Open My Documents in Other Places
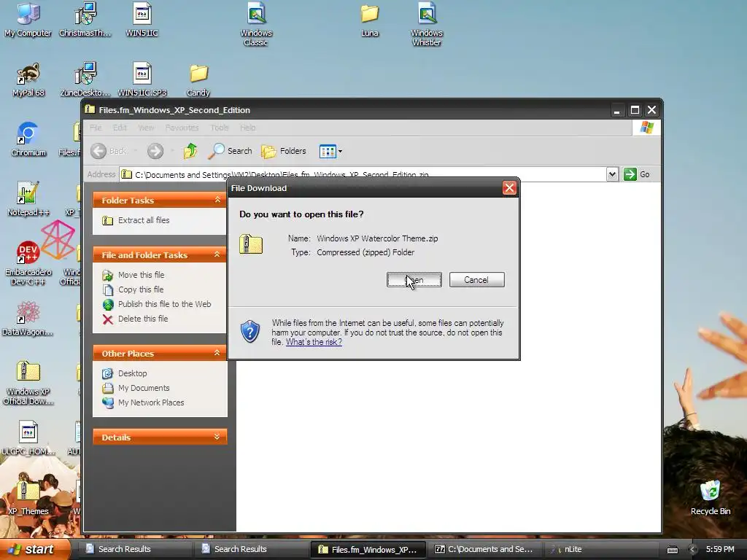The height and width of the screenshot is (560, 747). [144, 388]
